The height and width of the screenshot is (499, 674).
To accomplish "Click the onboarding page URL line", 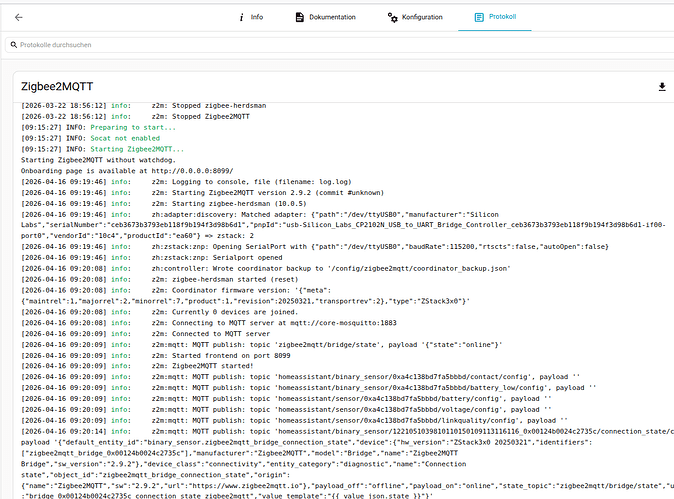I will coord(127,171).
